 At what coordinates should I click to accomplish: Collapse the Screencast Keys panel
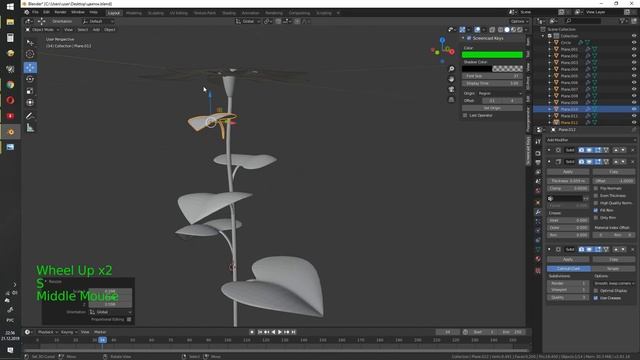463,38
